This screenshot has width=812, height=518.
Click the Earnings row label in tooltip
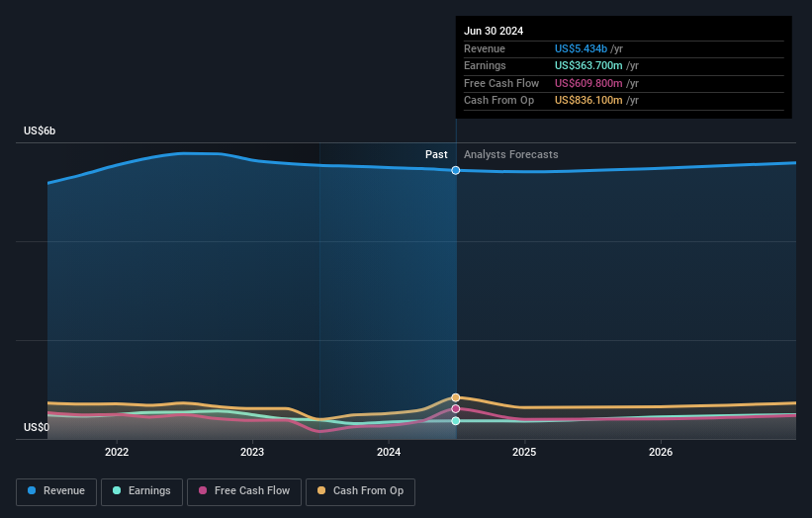(x=485, y=65)
